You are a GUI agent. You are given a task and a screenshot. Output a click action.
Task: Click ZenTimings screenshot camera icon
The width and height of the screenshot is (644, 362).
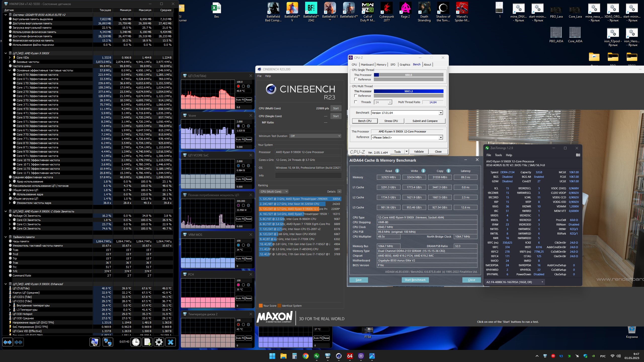coord(578,155)
